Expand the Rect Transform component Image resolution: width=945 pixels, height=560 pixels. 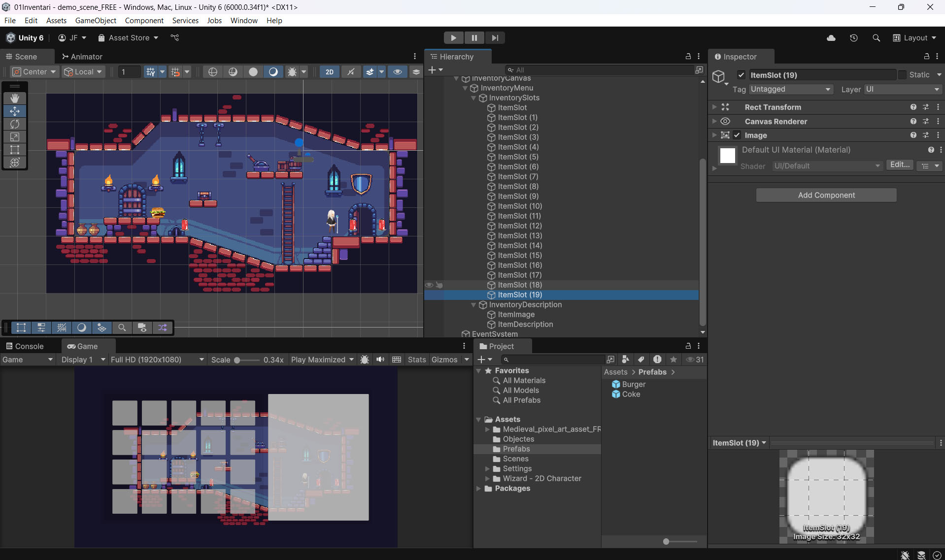(x=714, y=107)
